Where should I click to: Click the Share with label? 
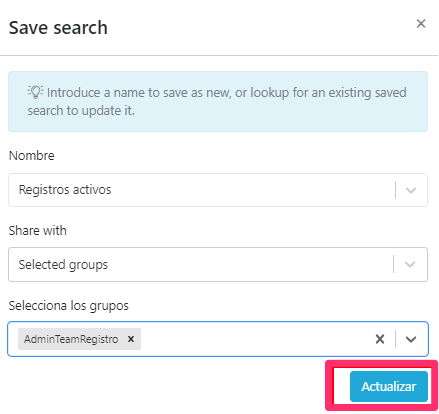point(38,231)
